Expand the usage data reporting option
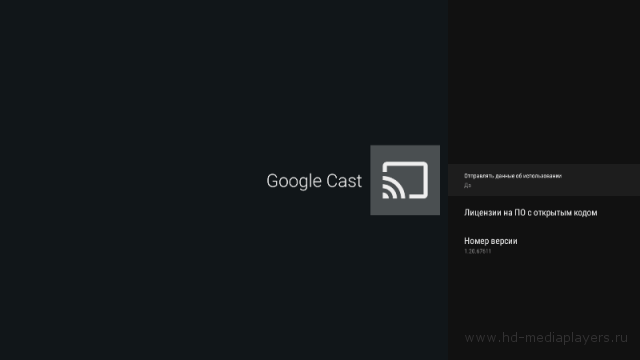 click(544, 180)
